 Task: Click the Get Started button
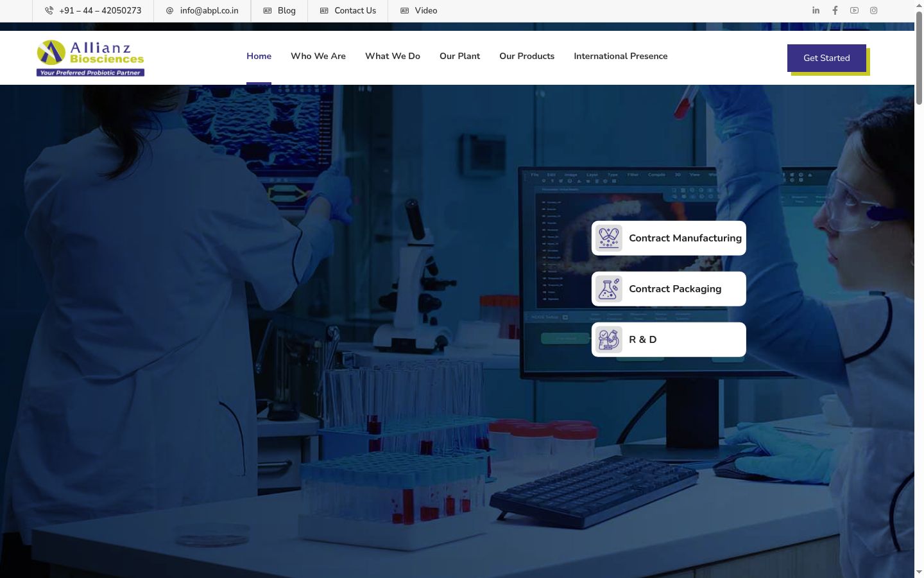click(x=826, y=58)
